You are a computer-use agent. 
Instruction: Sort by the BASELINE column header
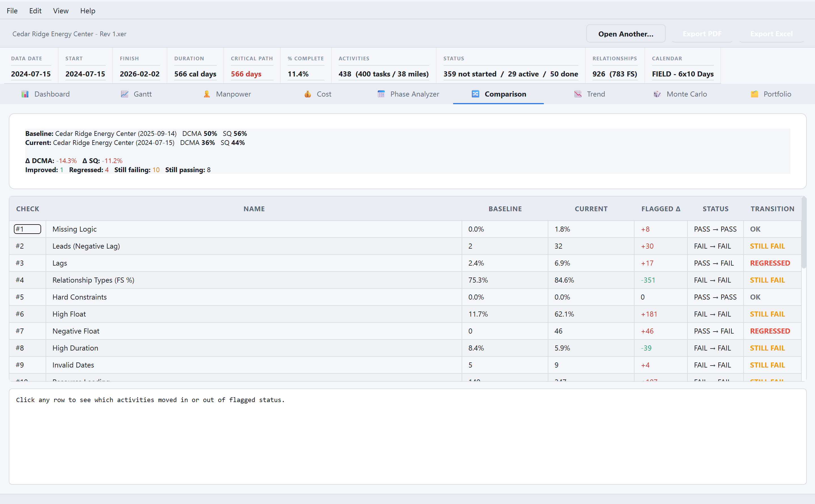[505, 209]
